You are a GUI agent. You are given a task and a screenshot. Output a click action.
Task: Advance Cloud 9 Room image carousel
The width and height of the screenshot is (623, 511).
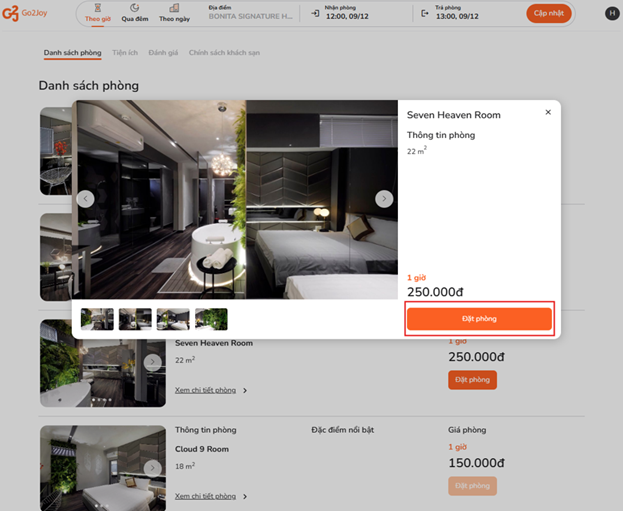(153, 468)
